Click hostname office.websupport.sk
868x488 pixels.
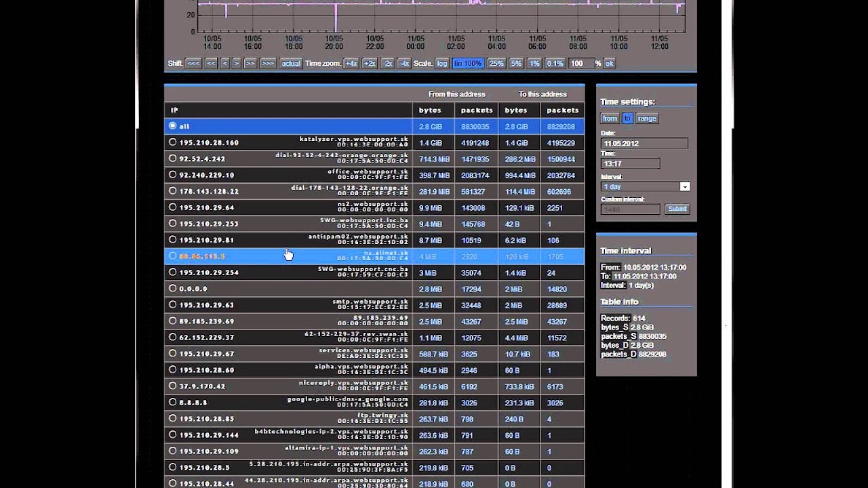pyautogui.click(x=368, y=171)
